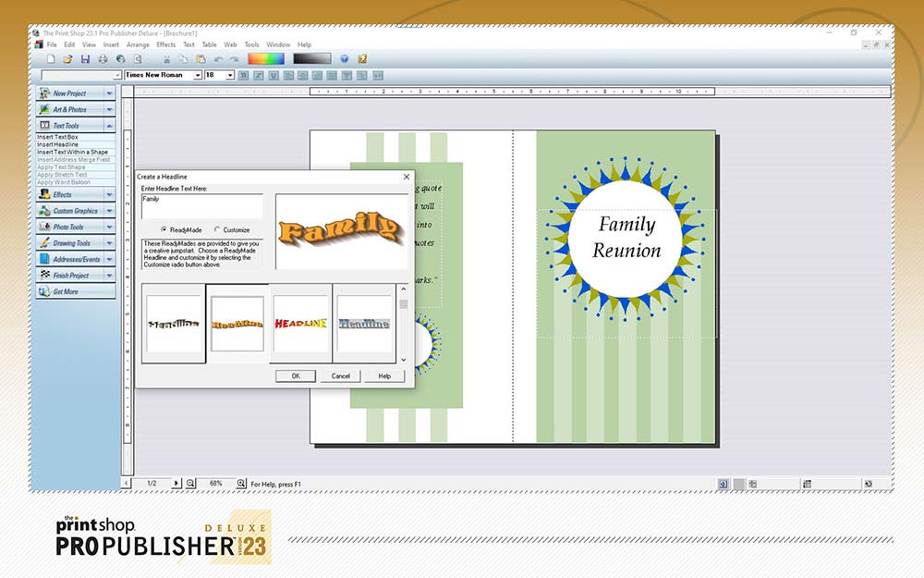
Task: Click the Art & Photos panel icon
Action: [x=44, y=109]
